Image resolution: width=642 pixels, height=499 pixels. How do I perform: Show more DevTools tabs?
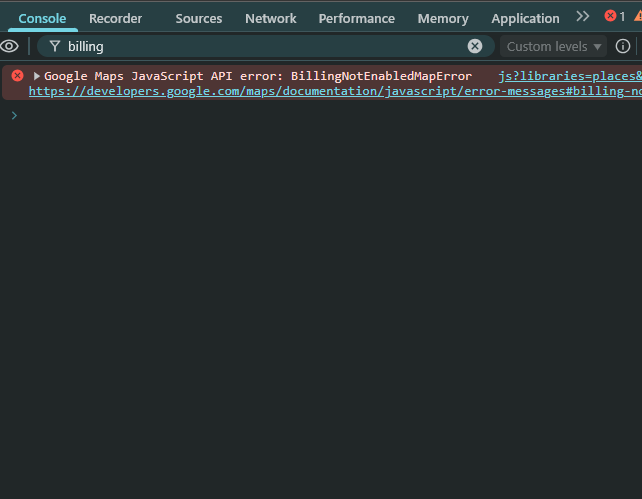[x=583, y=17]
